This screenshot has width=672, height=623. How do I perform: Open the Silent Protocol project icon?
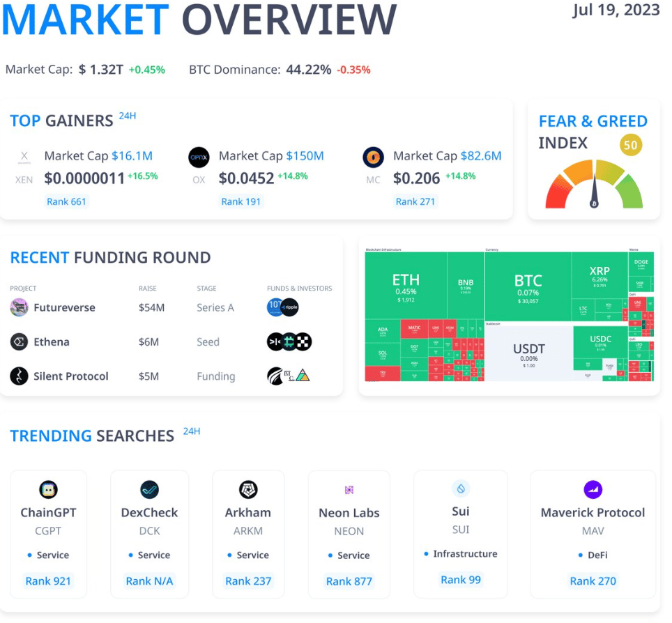point(20,376)
